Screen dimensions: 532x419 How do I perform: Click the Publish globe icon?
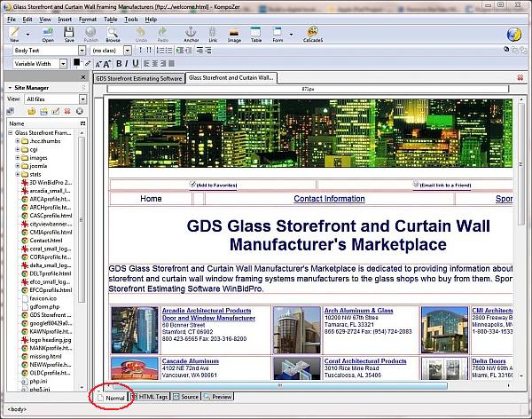pyautogui.click(x=90, y=35)
